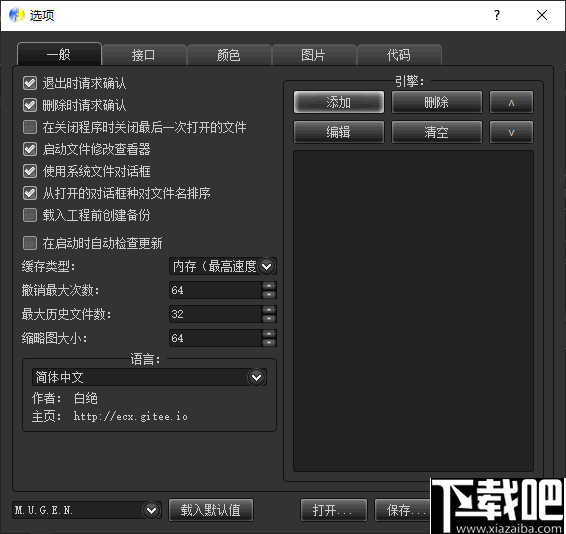Click the app icon in title bar

point(17,15)
